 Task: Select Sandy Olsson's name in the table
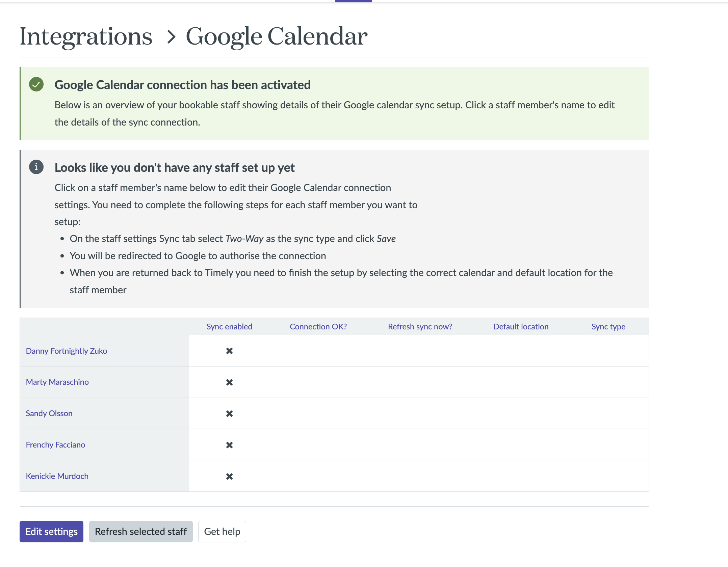tap(49, 413)
